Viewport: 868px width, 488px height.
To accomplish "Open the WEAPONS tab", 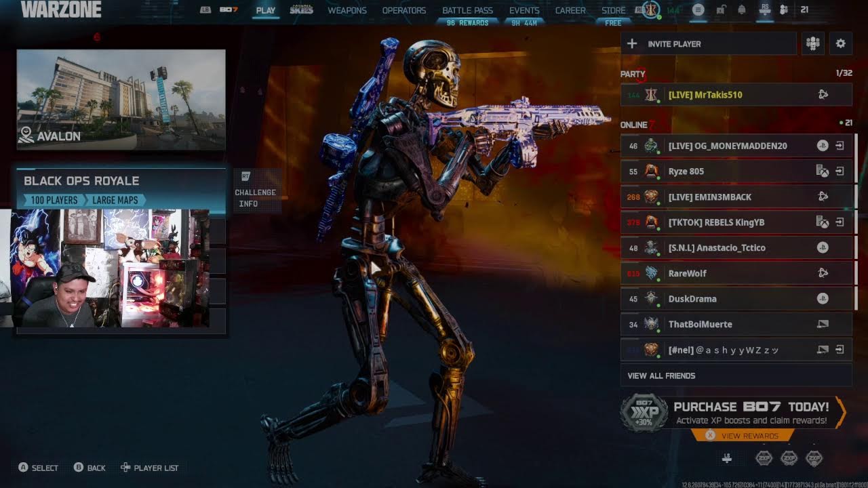I will click(x=347, y=10).
